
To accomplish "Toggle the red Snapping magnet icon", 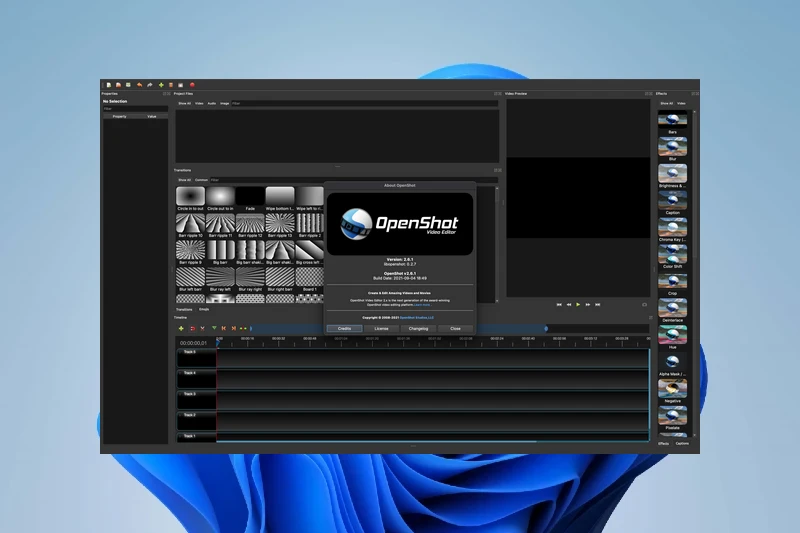I will coord(192,328).
